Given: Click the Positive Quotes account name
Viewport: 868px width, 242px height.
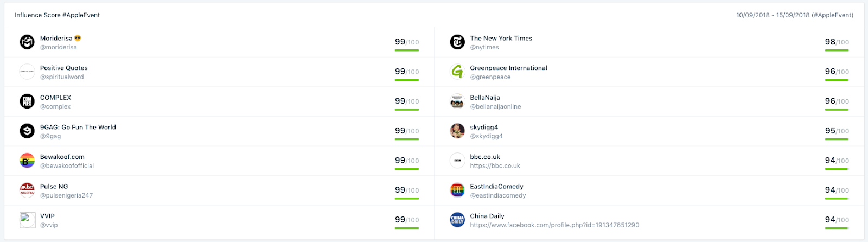Looking at the screenshot, I should click(63, 68).
